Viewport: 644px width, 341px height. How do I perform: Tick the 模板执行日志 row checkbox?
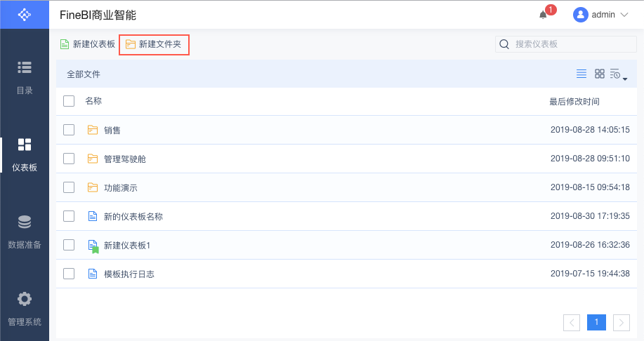[69, 274]
